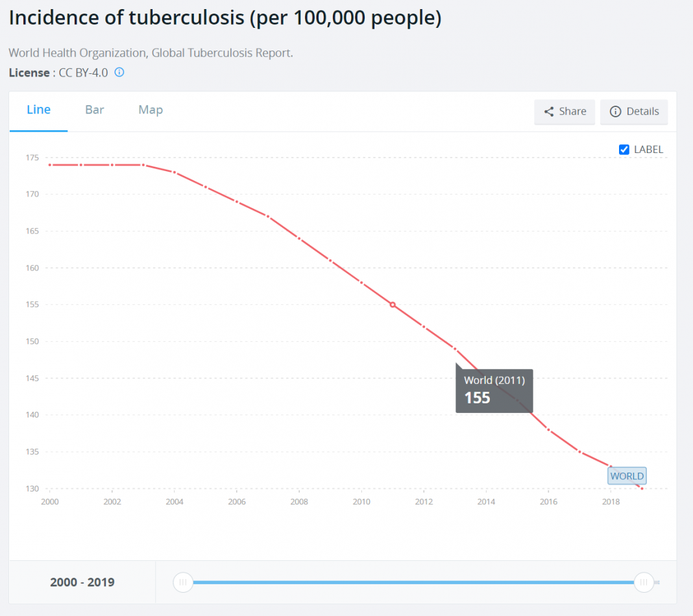Viewport: 693px width, 616px height.
Task: Click the 2000 - 2019 range label
Action: pos(82,582)
